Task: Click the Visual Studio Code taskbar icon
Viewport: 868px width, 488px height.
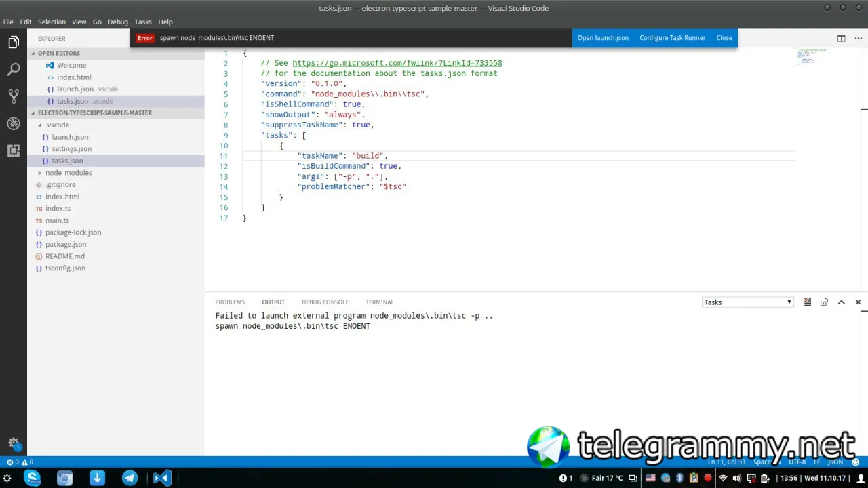Action: [162, 478]
